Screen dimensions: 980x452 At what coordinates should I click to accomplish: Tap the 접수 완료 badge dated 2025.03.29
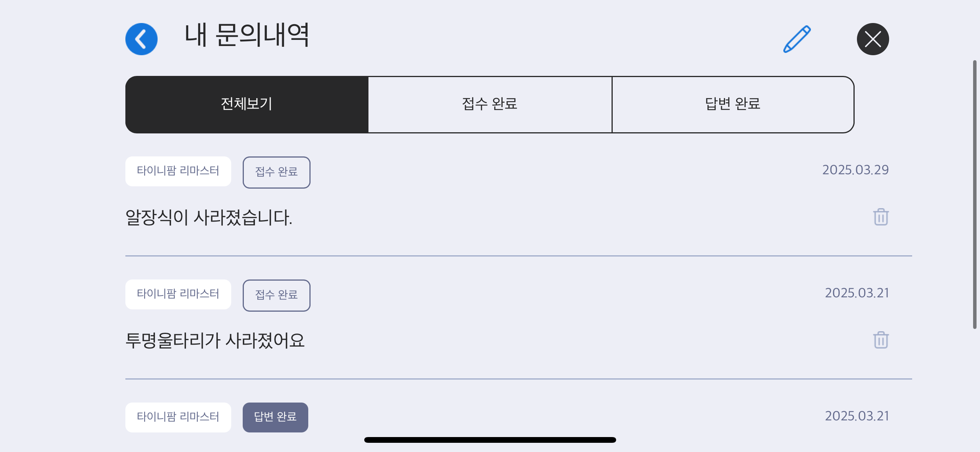pyautogui.click(x=276, y=172)
